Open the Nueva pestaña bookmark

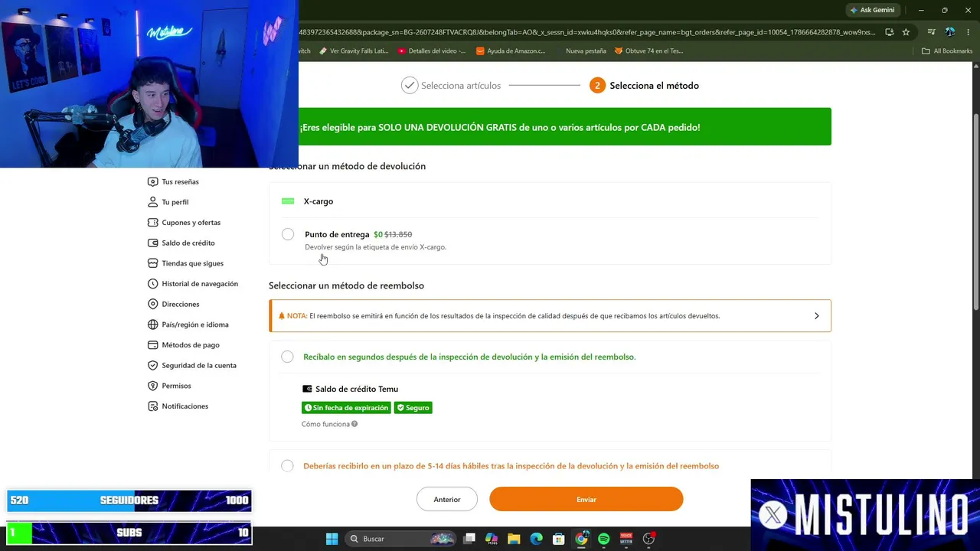pyautogui.click(x=586, y=51)
